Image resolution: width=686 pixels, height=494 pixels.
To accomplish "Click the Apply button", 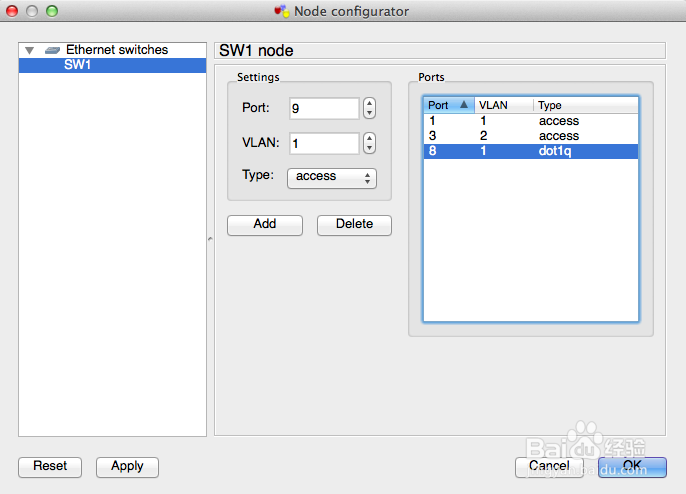I will click(x=127, y=467).
